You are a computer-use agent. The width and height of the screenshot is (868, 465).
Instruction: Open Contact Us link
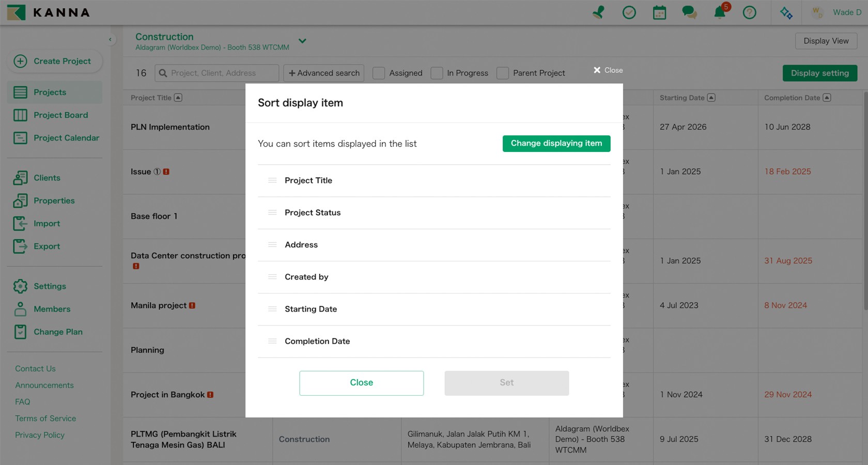[35, 368]
